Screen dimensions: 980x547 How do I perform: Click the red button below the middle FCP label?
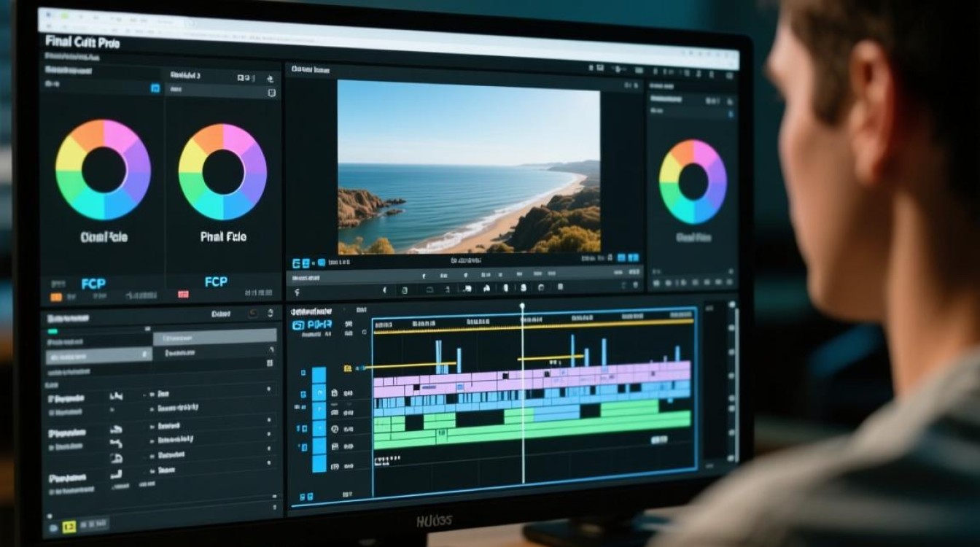click(183, 295)
